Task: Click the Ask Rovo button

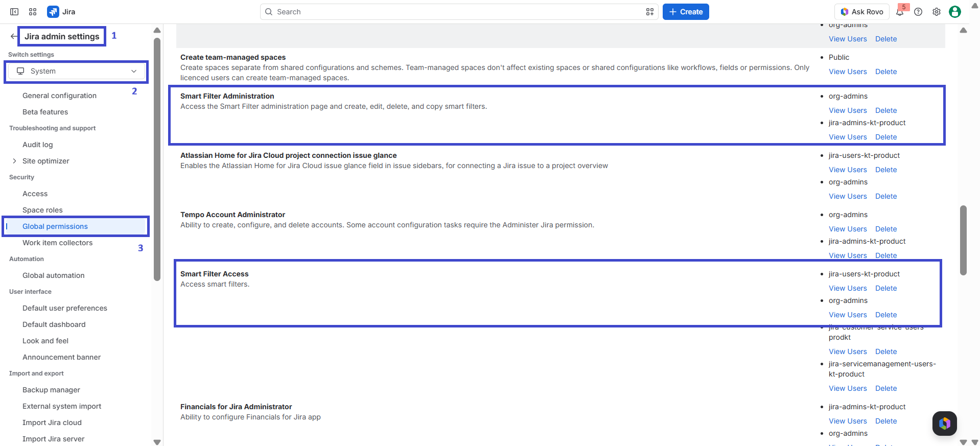Action: [862, 12]
